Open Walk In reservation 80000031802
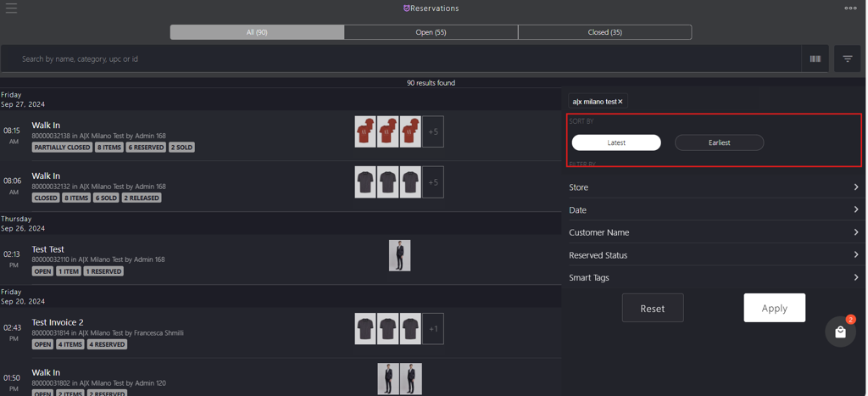Screen dimensions: 868x396 click(x=281, y=377)
